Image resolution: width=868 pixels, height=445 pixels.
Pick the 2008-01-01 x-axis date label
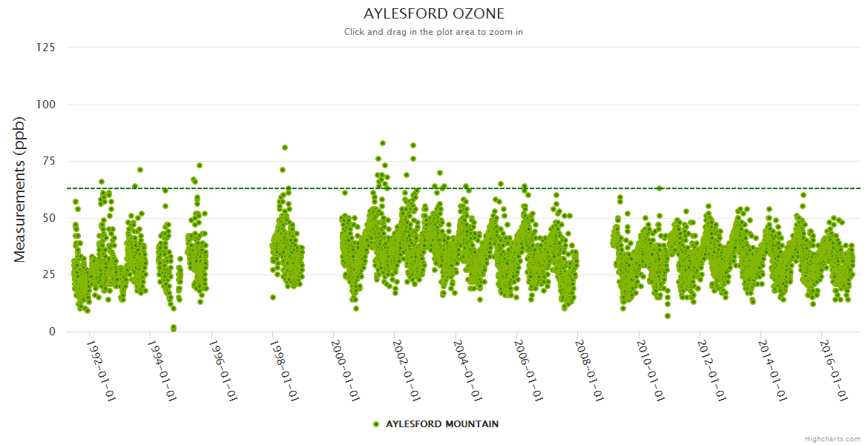589,371
